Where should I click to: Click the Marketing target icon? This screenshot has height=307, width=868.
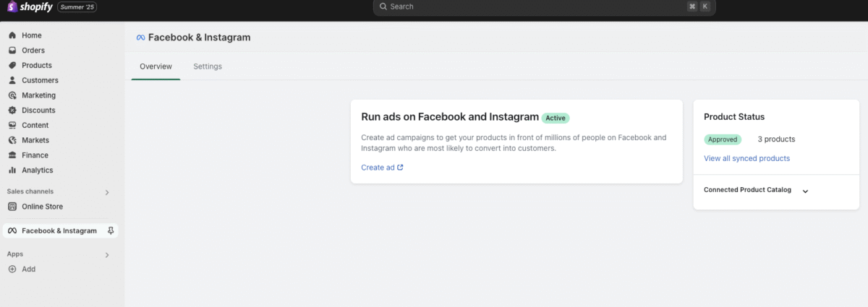pyautogui.click(x=12, y=95)
